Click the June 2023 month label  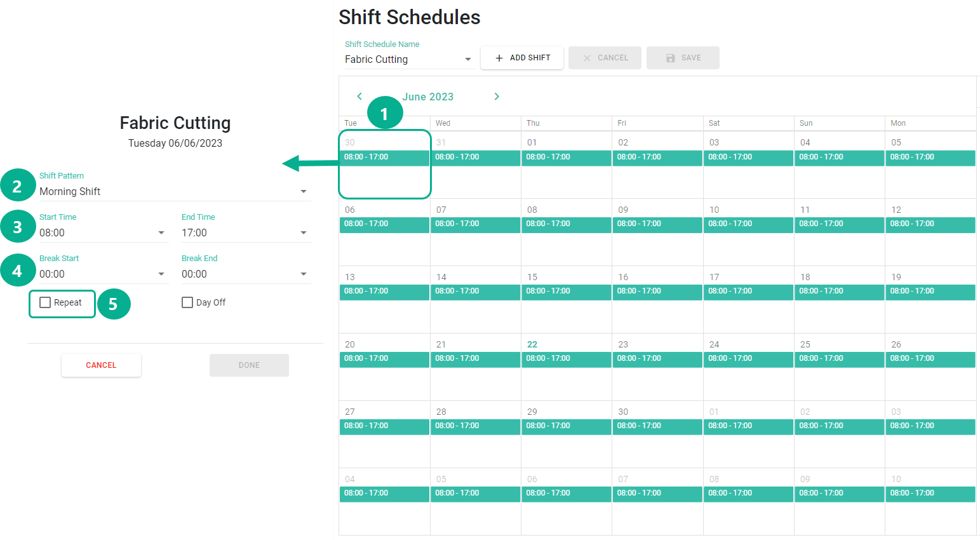[428, 97]
